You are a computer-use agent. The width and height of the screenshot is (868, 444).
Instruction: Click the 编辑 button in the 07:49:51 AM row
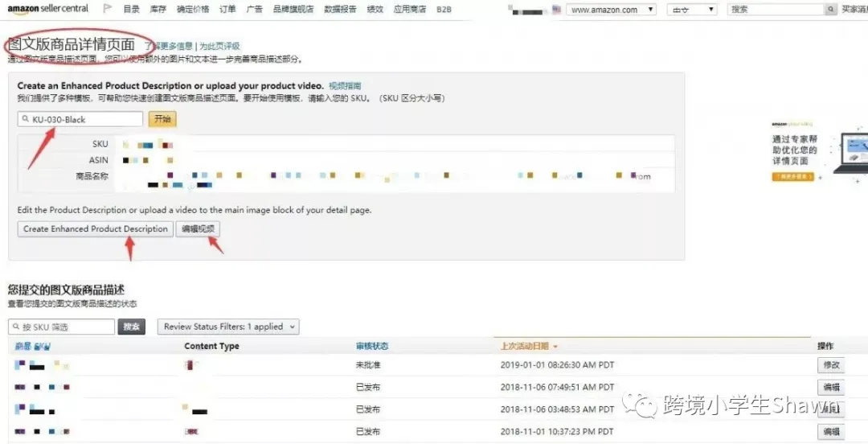(x=832, y=388)
